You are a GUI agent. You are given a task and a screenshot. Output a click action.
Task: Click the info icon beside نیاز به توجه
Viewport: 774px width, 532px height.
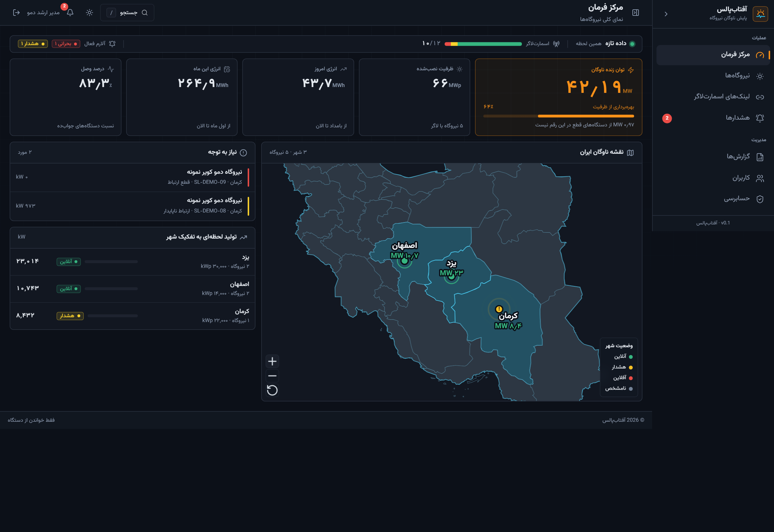click(243, 153)
